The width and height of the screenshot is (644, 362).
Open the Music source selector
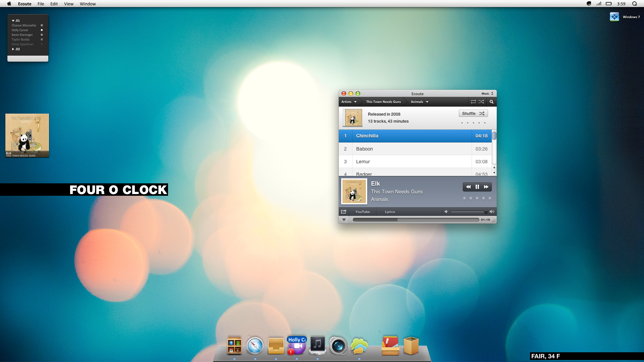tap(487, 94)
